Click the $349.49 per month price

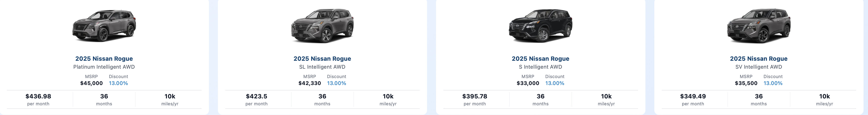click(693, 96)
